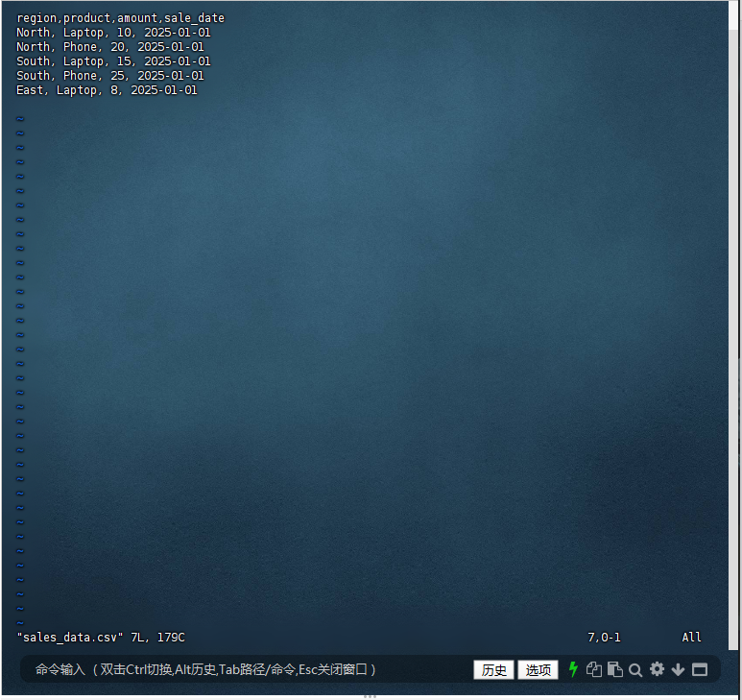Click the "sales_data.csv" 7L, 179C status text
Viewport: 742px width, 700px height.
[101, 638]
